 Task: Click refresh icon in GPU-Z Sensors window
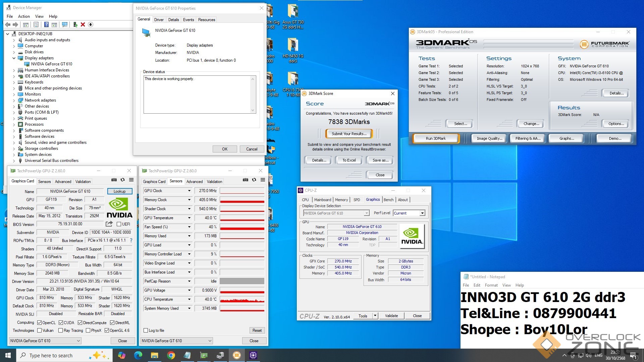254,180
